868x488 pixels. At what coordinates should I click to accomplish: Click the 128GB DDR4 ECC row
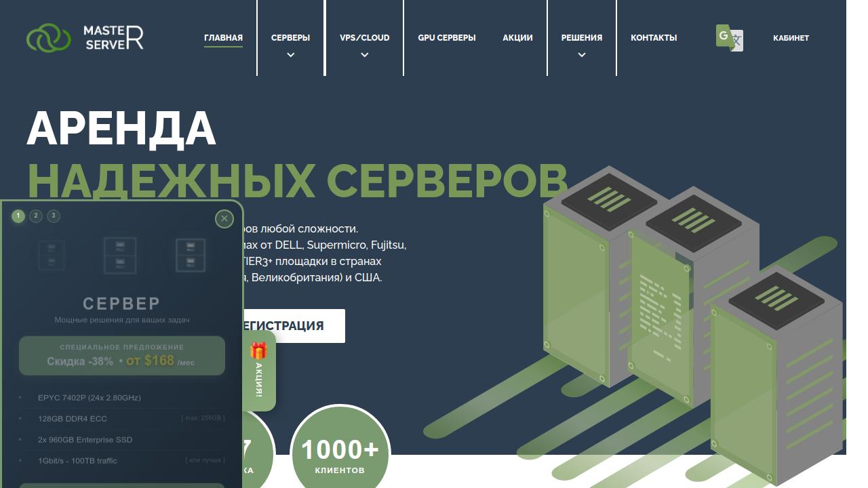(122, 419)
